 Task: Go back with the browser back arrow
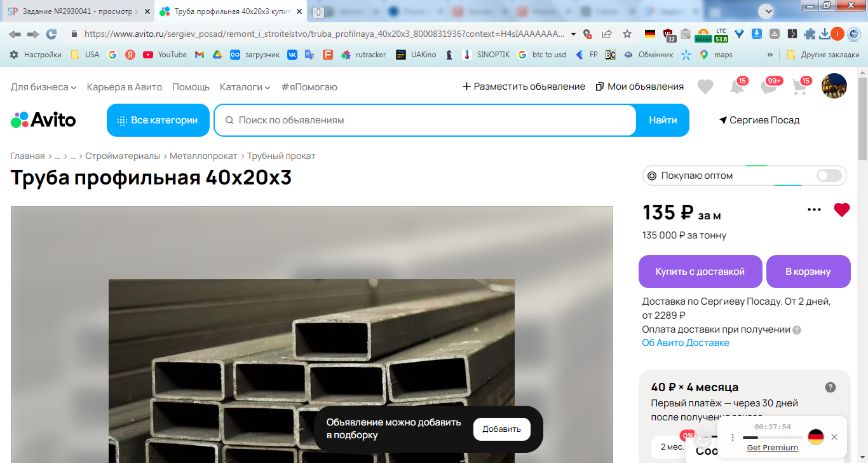tap(15, 34)
